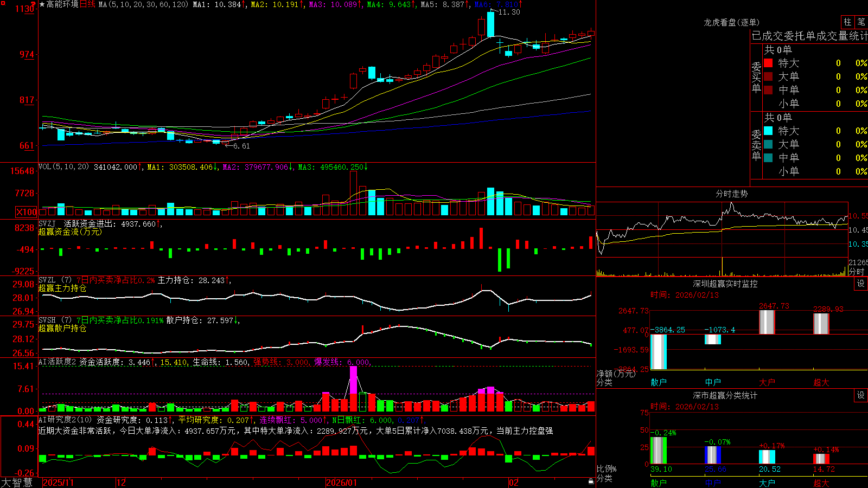Click the 委卖单 section label

[756, 145]
